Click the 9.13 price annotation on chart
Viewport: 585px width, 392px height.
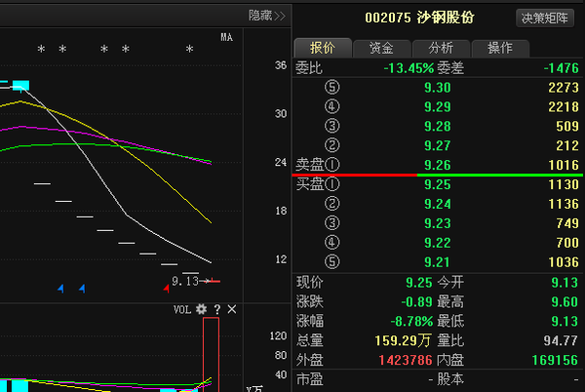tap(185, 281)
